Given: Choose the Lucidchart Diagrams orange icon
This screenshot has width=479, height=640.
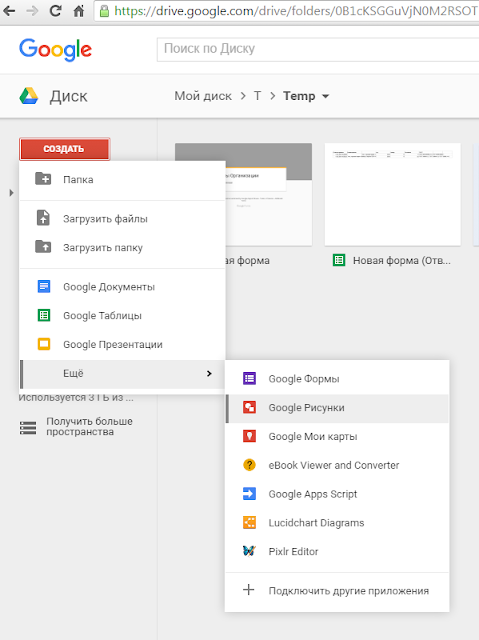Looking at the screenshot, I should click(249, 522).
